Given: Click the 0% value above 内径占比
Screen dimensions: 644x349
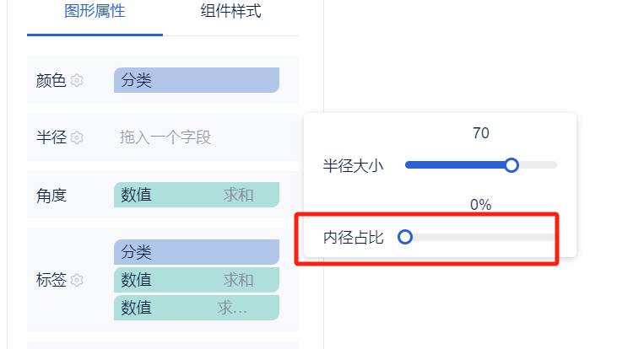Looking at the screenshot, I should [x=481, y=205].
